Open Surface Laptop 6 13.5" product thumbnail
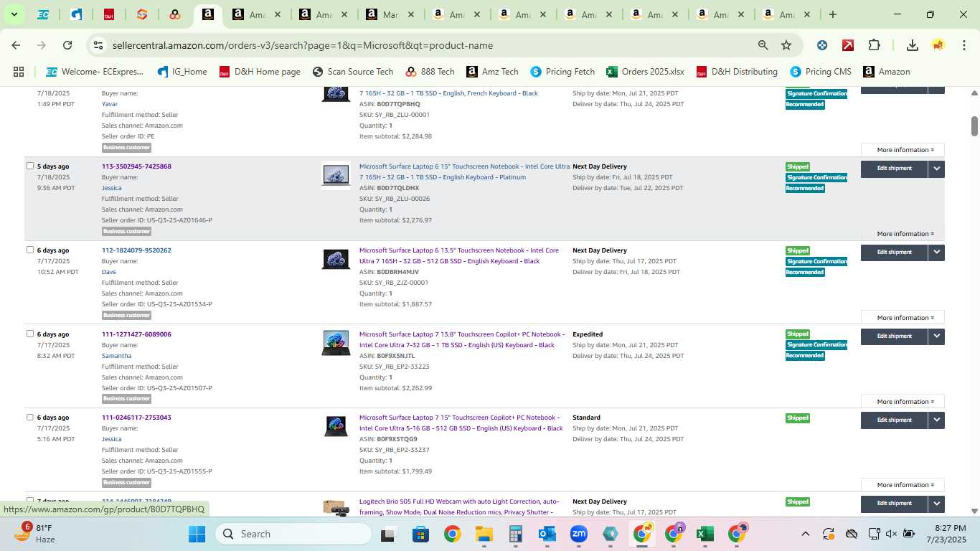The height and width of the screenshot is (551, 980). point(336,259)
